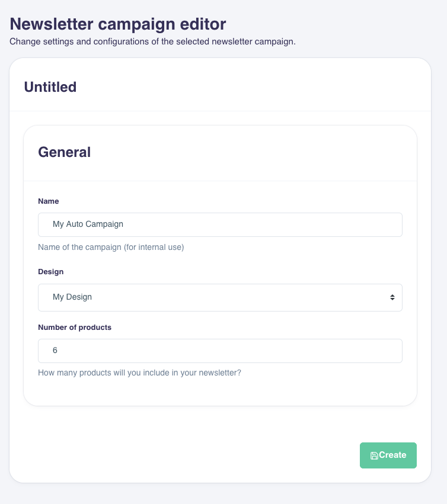
Task: Click the "Number of products" label
Action: (x=75, y=327)
